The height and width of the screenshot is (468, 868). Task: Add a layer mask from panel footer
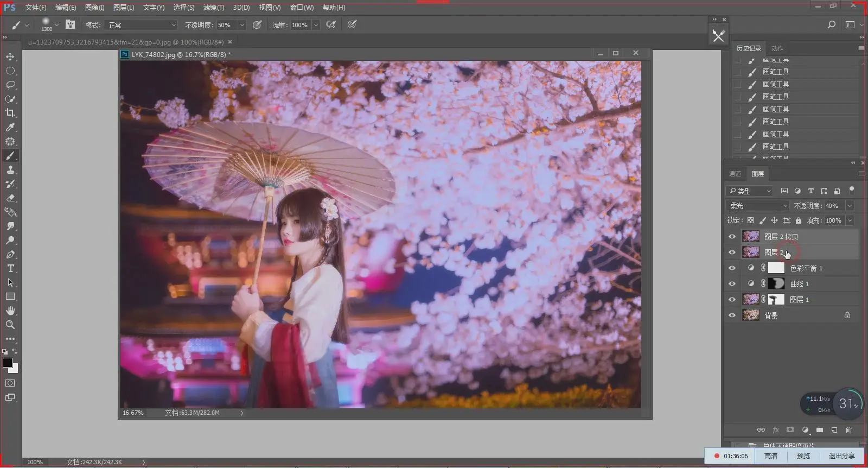(x=790, y=430)
